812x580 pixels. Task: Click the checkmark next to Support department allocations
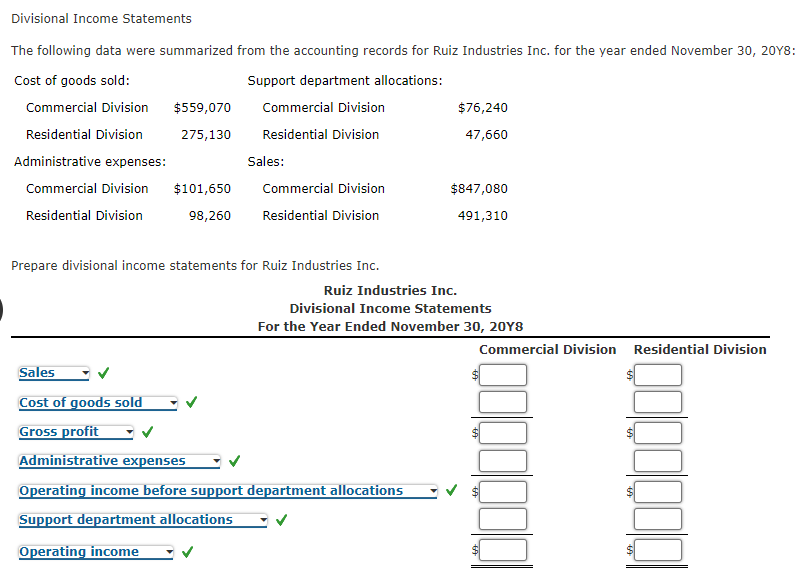pyautogui.click(x=281, y=520)
